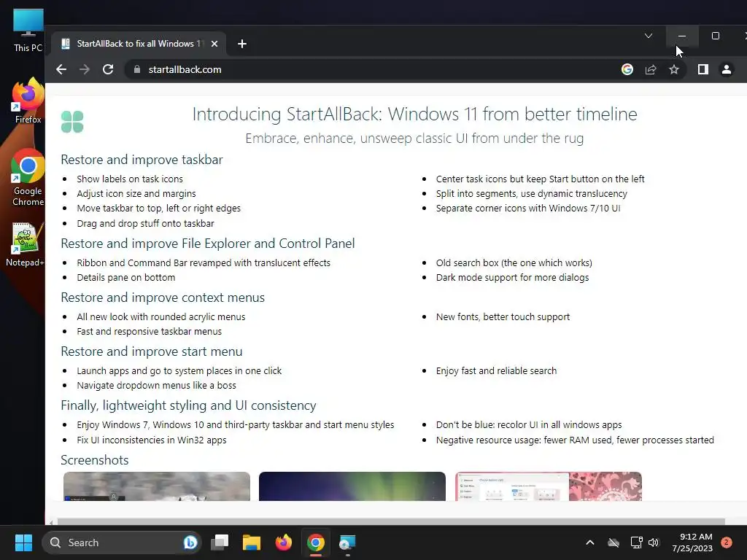Click the StartAllBack clover logo
This screenshot has height=560, width=747.
tap(72, 122)
